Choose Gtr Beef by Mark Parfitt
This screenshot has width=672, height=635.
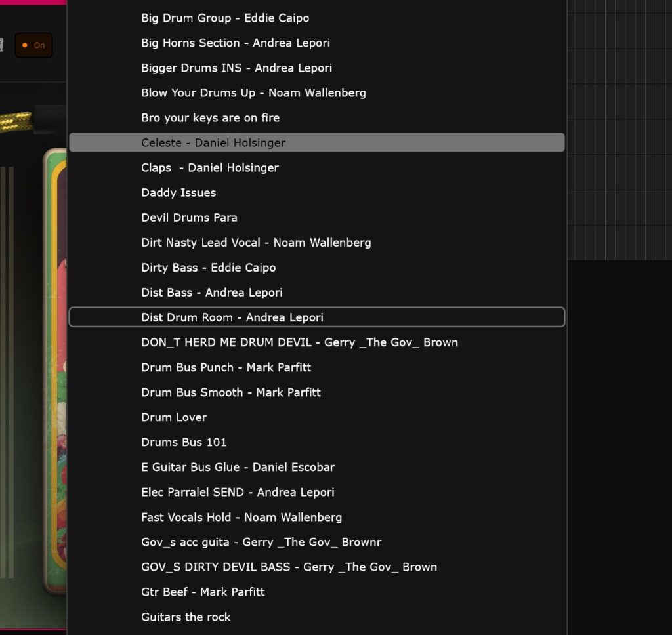pos(203,592)
